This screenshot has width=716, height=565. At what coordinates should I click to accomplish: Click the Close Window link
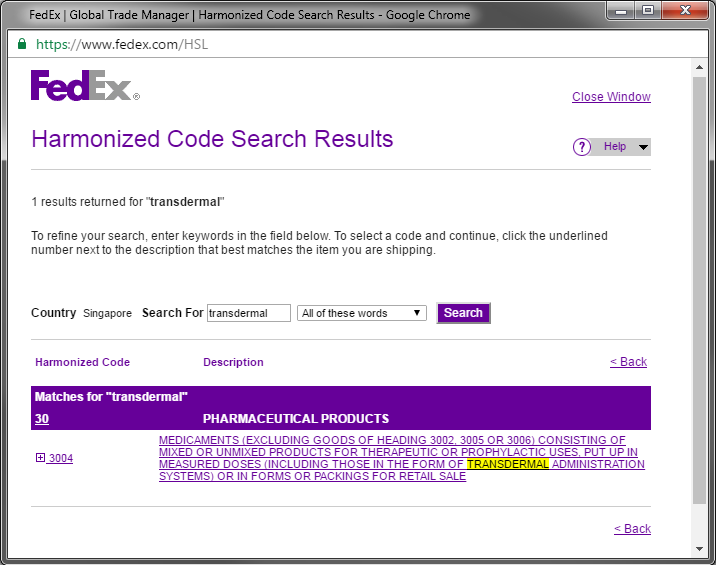611,97
